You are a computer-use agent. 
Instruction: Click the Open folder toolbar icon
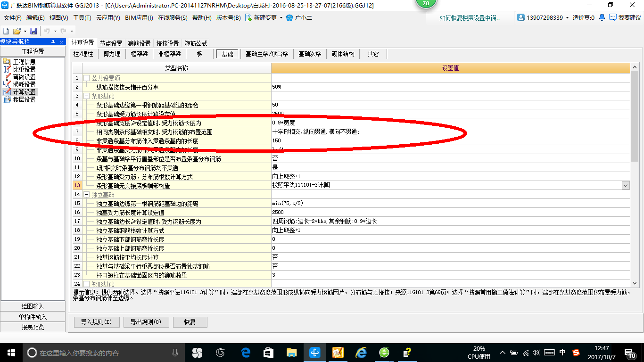pyautogui.click(x=17, y=31)
